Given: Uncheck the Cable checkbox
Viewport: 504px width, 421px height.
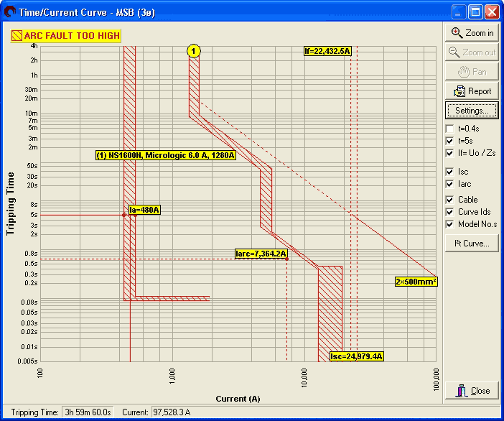Looking at the screenshot, I should click(x=450, y=200).
